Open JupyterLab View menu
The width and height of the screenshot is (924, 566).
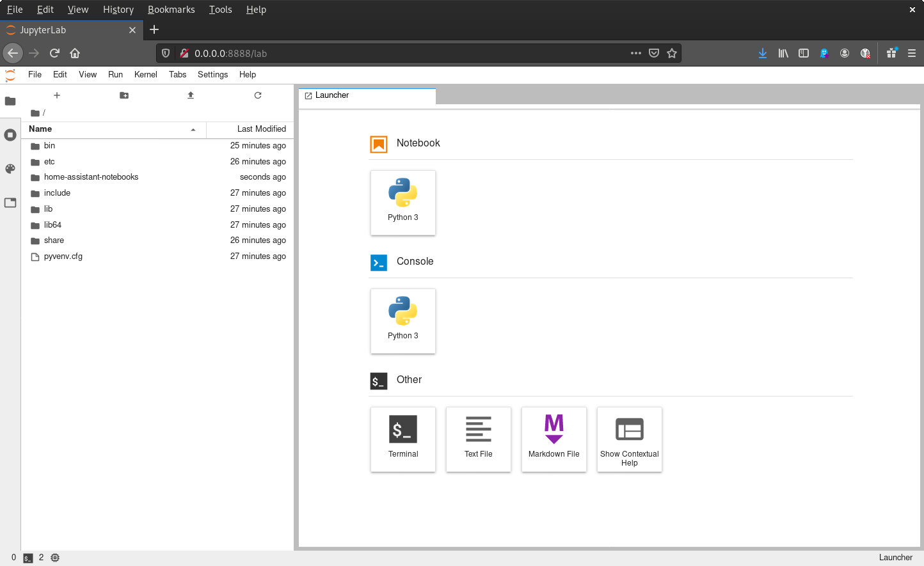(88, 75)
